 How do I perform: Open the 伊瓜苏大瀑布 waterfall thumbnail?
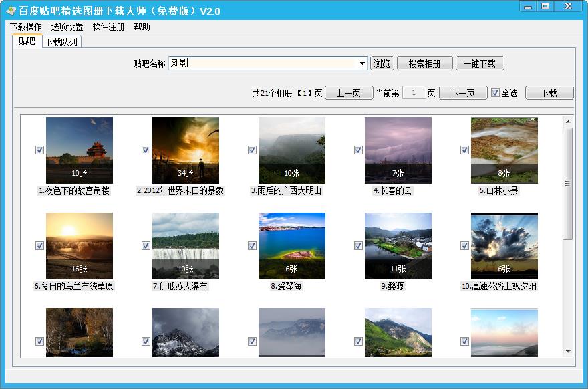tap(186, 245)
